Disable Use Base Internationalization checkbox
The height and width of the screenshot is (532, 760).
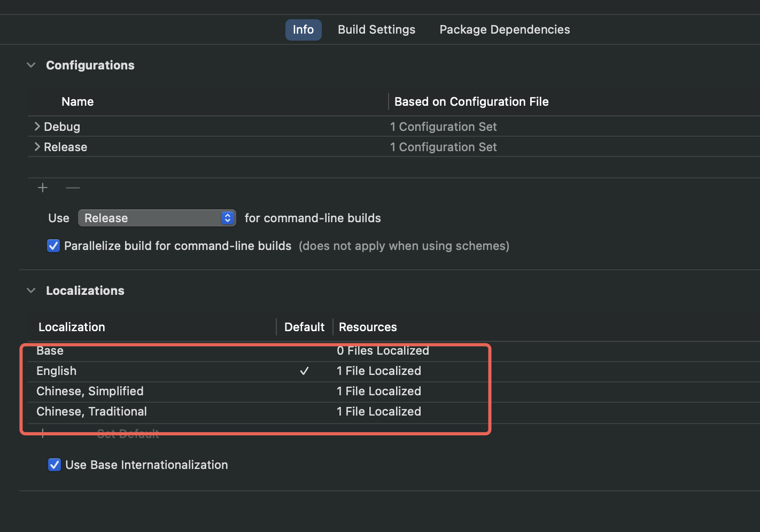[55, 465]
